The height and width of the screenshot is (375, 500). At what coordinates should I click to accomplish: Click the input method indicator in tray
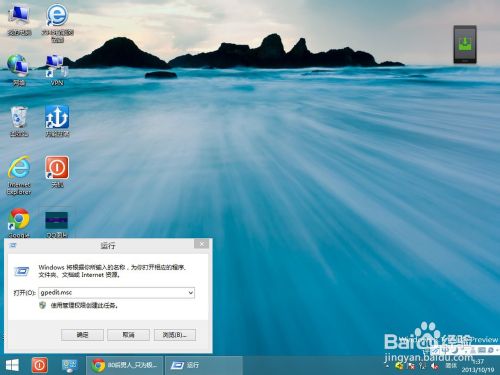point(451,366)
